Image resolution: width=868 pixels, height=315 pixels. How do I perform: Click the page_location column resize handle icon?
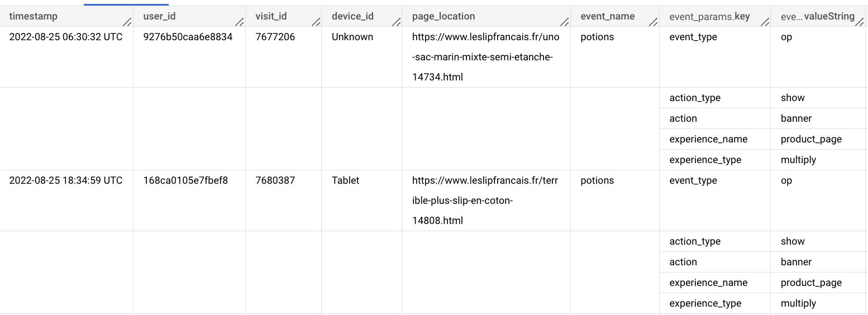565,22
